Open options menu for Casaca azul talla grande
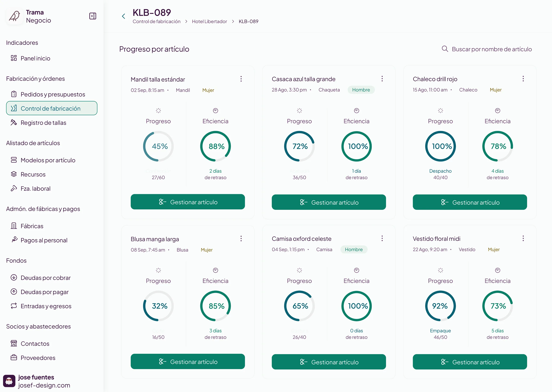The height and width of the screenshot is (392, 552). tap(382, 79)
